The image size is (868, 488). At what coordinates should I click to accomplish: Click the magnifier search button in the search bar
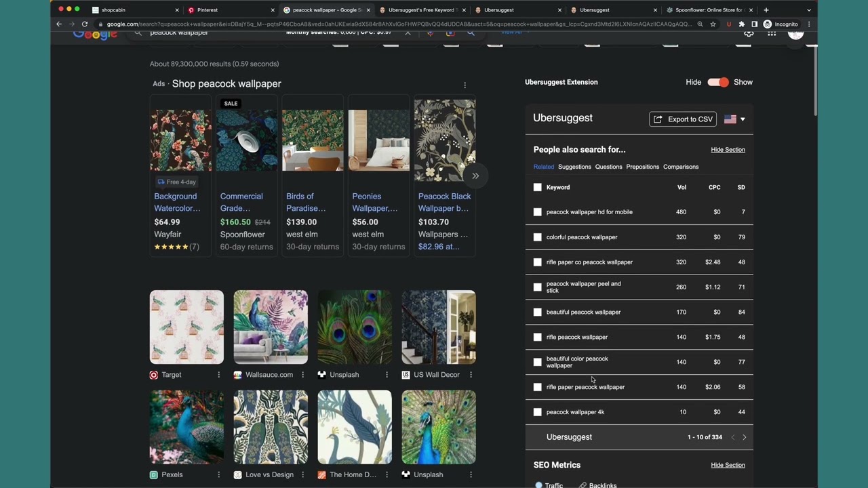click(471, 33)
